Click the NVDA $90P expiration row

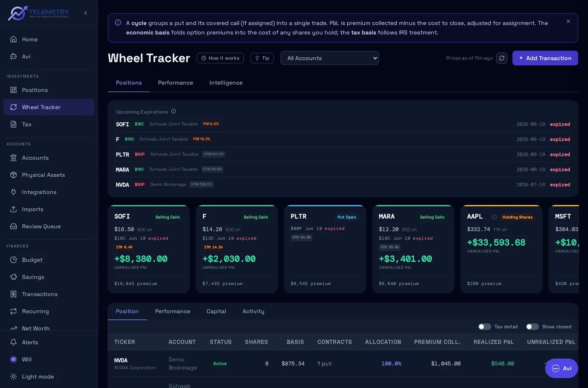(x=343, y=184)
